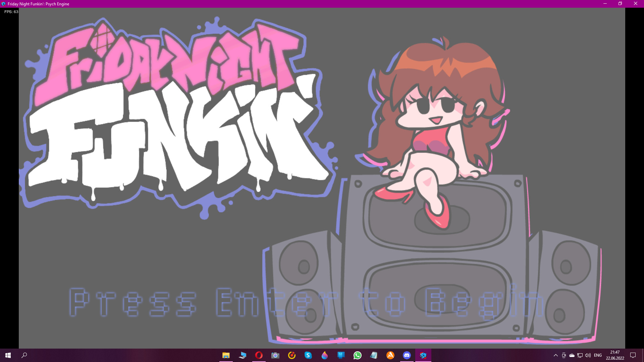Switch to Discord in the taskbar
The width and height of the screenshot is (644, 362).
(407, 355)
